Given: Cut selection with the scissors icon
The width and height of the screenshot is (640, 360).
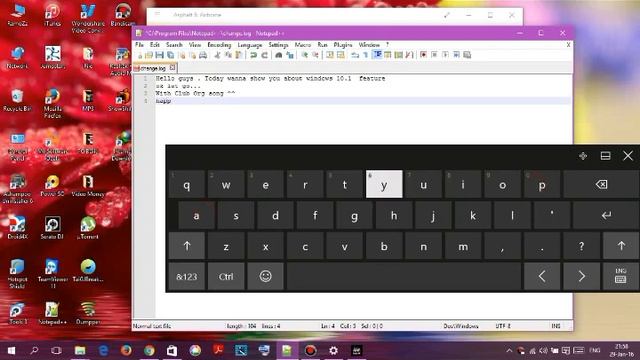Looking at the screenshot, I should tap(217, 55).
